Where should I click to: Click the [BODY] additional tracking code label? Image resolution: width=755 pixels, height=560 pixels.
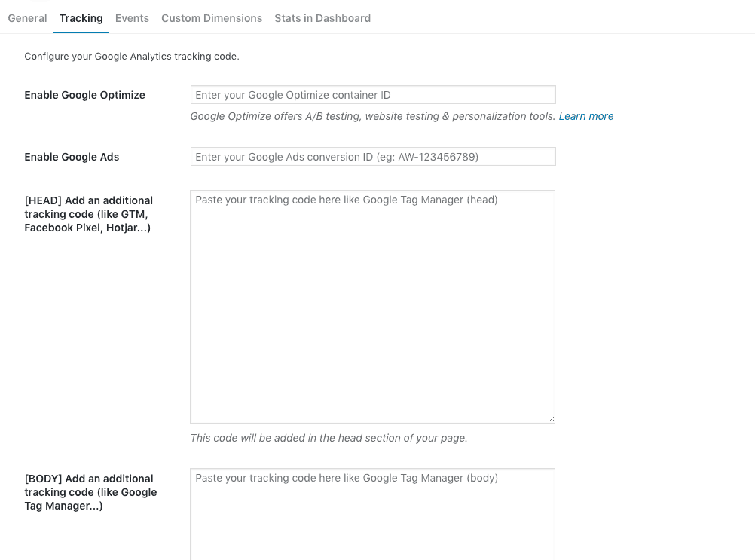[90, 492]
